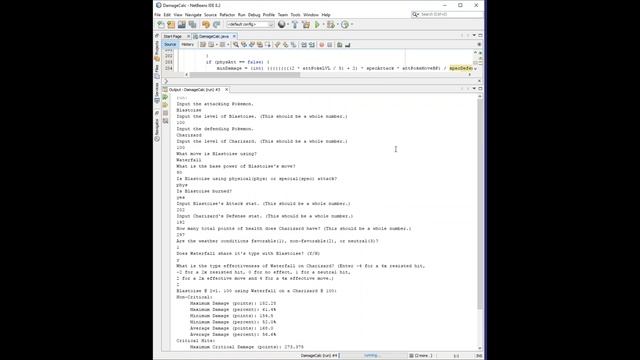Click the '(1 more...)' status bar entry
Image resolution: width=640 pixels, height=360 pixels.
421,356
